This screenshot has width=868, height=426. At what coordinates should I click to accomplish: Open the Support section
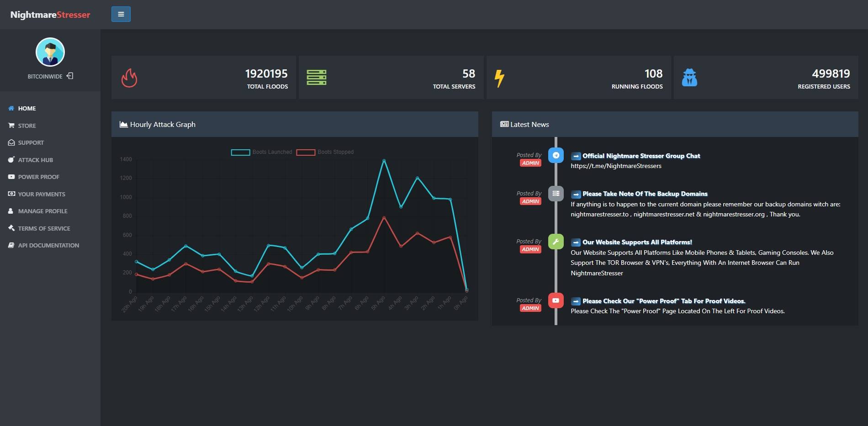point(31,142)
